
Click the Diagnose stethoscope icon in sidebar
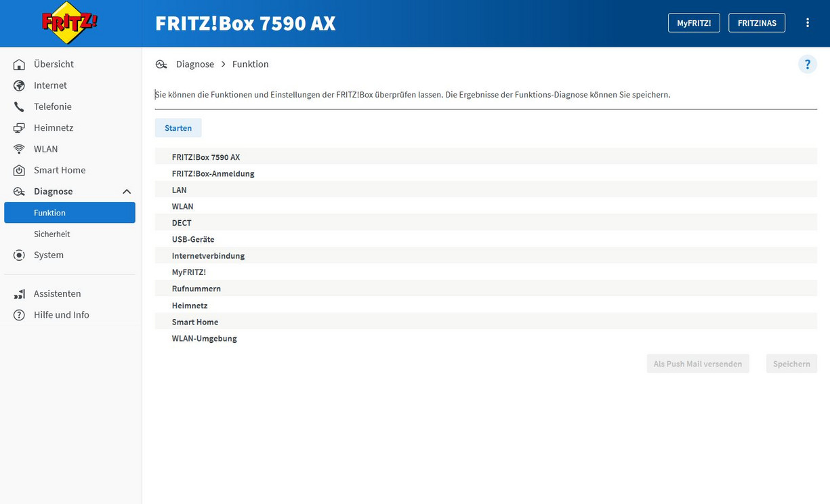(20, 192)
